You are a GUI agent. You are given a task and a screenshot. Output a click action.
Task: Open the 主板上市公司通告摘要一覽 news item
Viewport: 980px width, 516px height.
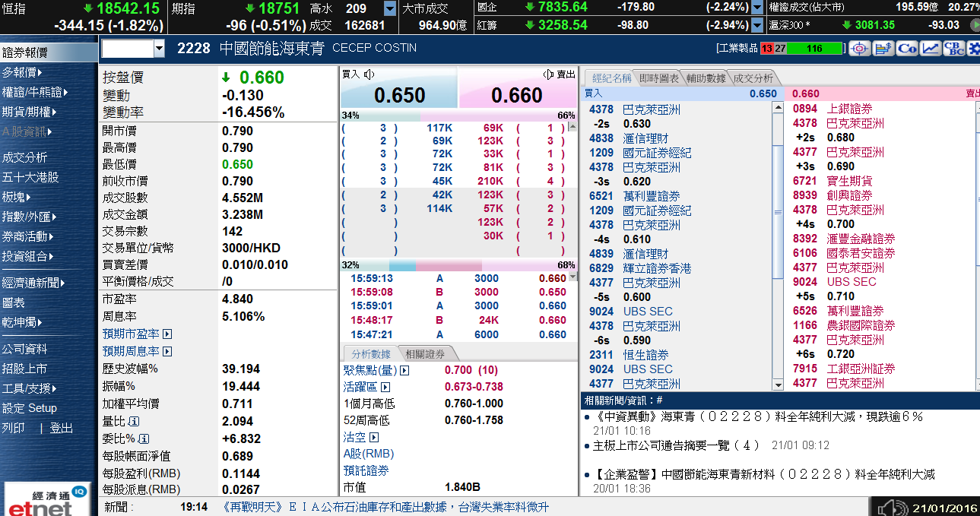click(677, 445)
